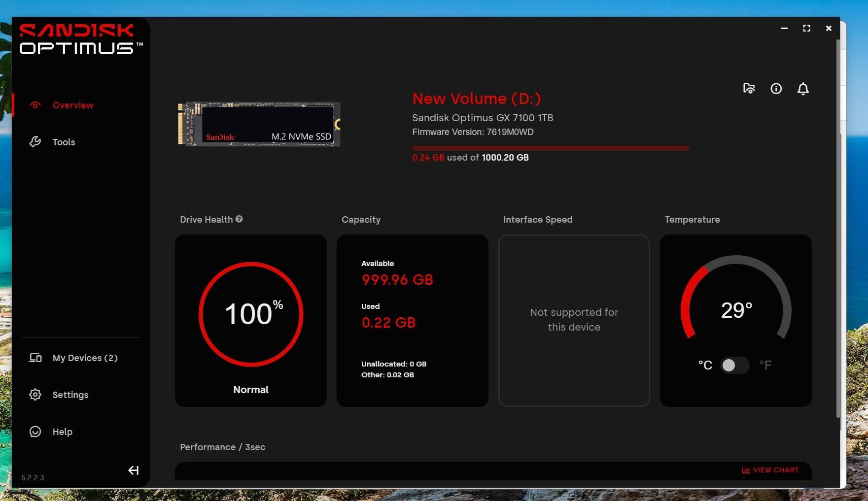
Task: Open Settings in the sidebar
Action: click(70, 395)
